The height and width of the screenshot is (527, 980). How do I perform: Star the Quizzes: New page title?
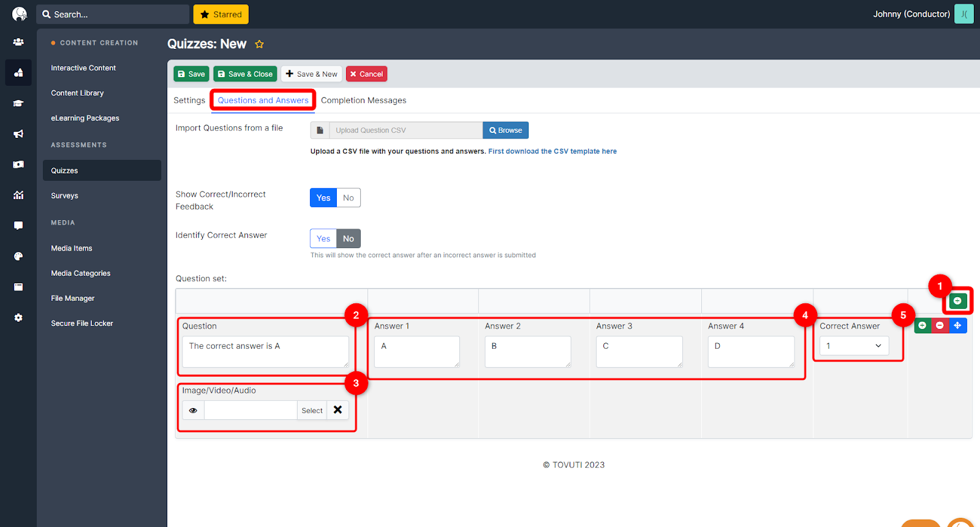[259, 44]
